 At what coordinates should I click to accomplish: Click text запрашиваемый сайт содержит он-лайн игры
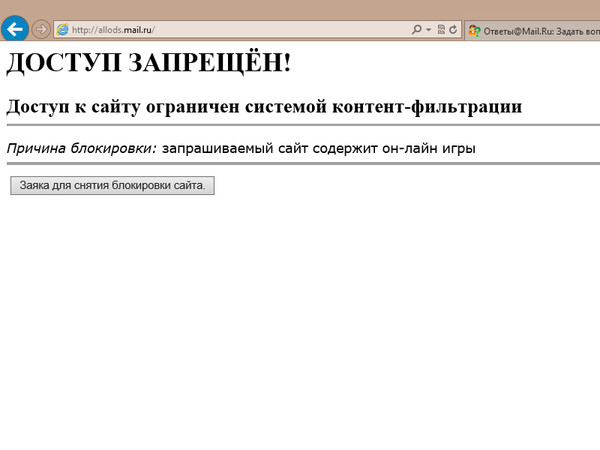[319, 148]
